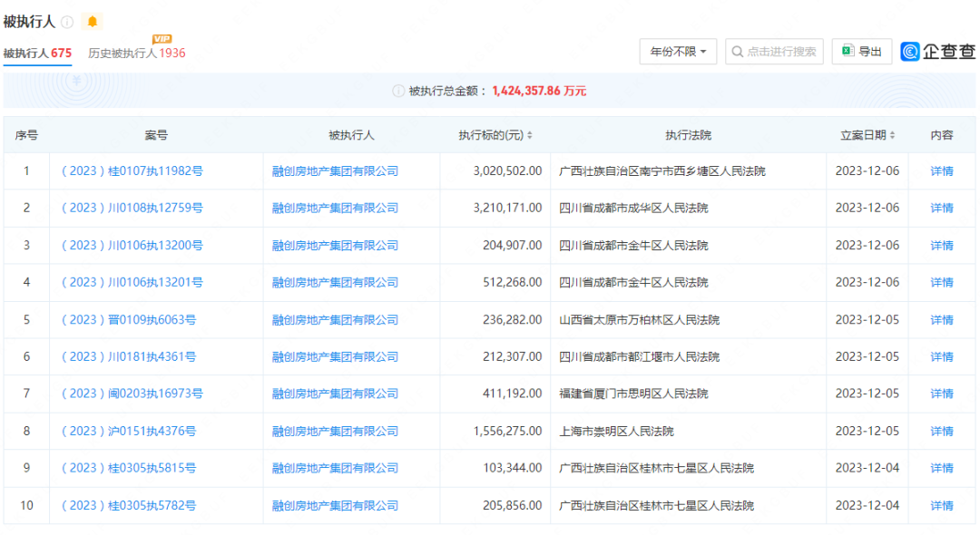This screenshot has width=980, height=535.
Task: Open 融创房地产集团有限公司 link in row 3
Action: tap(335, 246)
